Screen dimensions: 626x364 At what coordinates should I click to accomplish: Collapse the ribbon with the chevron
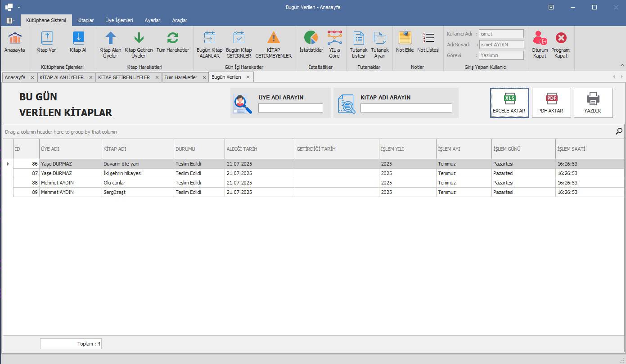[x=622, y=66]
